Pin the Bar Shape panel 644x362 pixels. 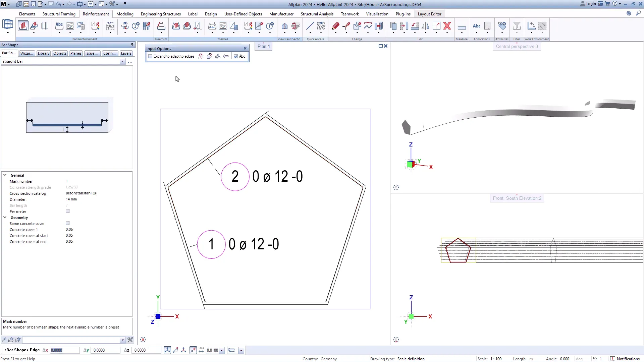click(x=132, y=45)
